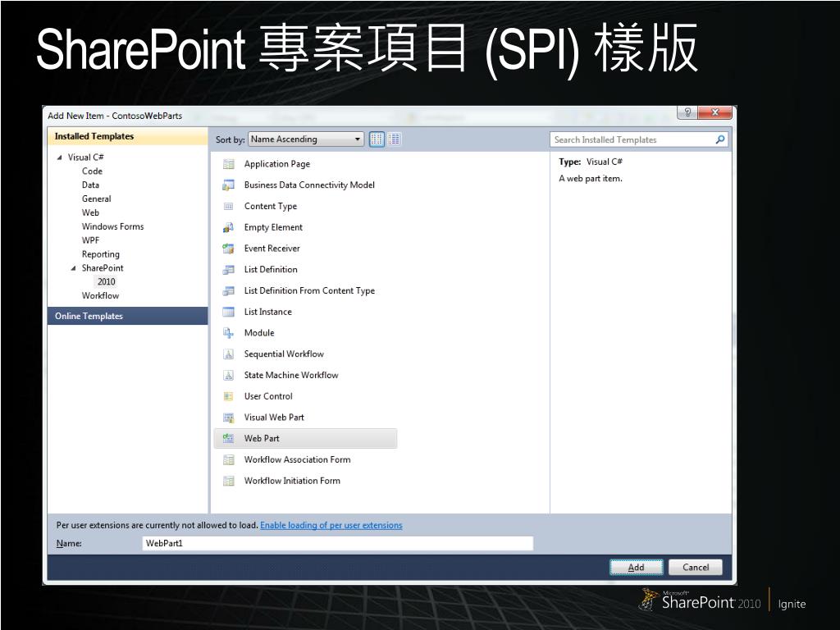Image resolution: width=840 pixels, height=630 pixels.
Task: Select the Workflow category in tree
Action: 101,296
